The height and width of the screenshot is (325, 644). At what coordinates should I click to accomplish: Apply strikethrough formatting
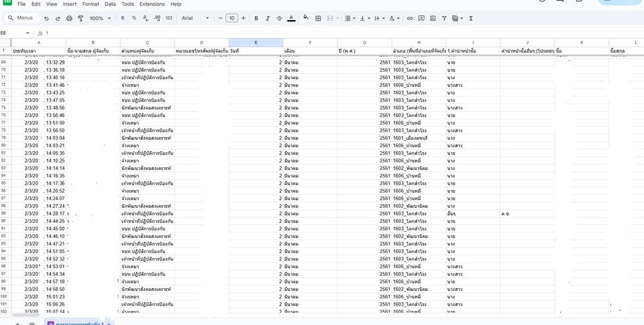coord(279,19)
